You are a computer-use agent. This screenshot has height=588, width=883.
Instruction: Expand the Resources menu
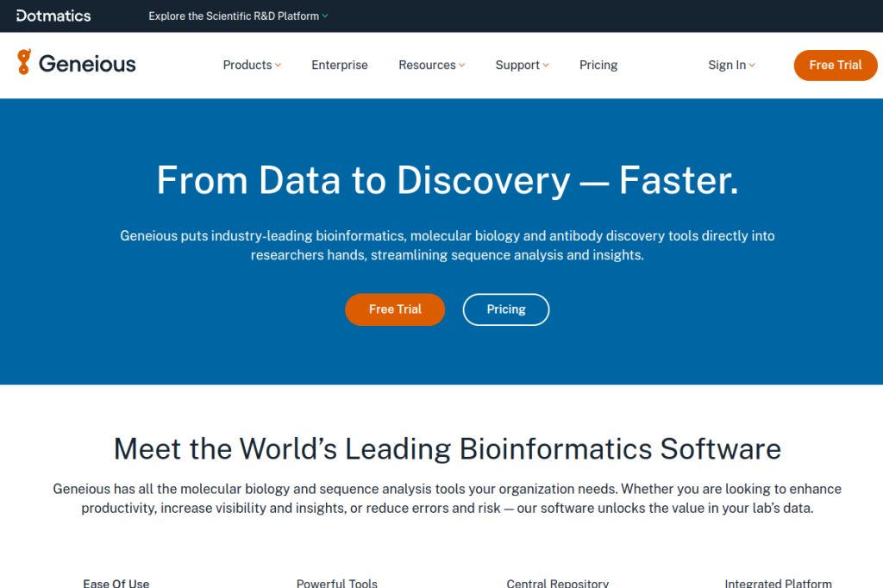click(431, 65)
